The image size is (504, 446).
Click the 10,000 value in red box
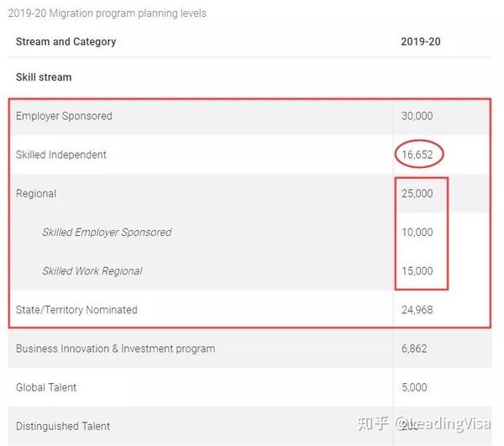[417, 233]
